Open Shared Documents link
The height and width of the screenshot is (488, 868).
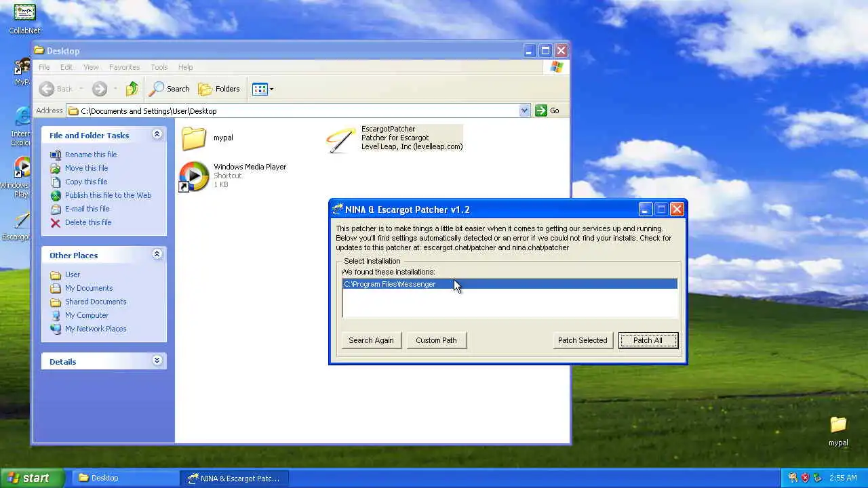[96, 302]
